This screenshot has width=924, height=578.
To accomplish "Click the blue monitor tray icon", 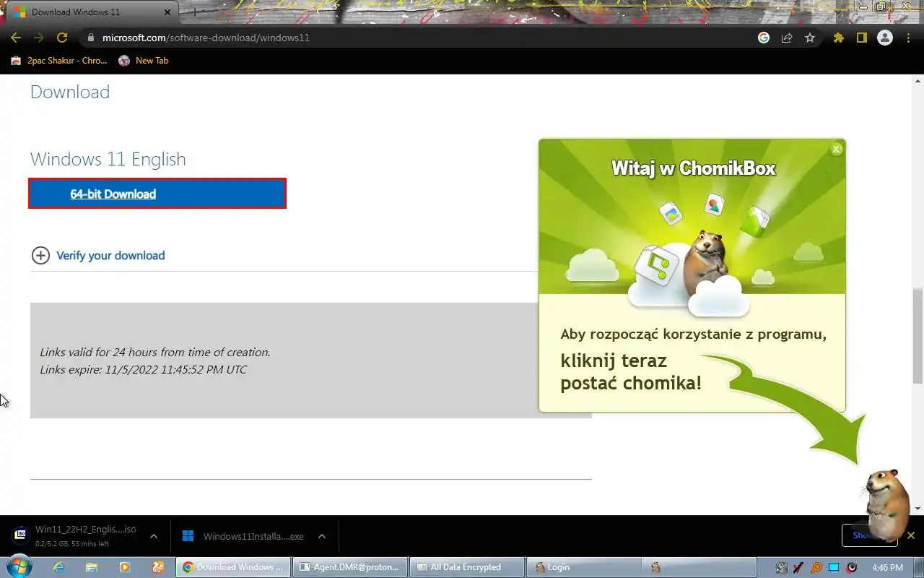I will point(834,567).
